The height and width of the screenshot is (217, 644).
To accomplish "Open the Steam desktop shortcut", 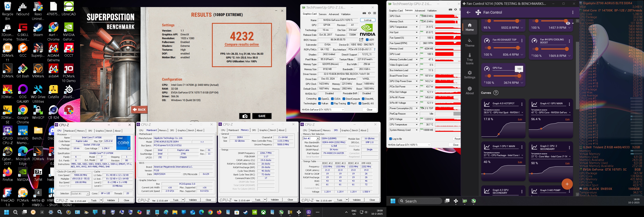I will [38, 30].
